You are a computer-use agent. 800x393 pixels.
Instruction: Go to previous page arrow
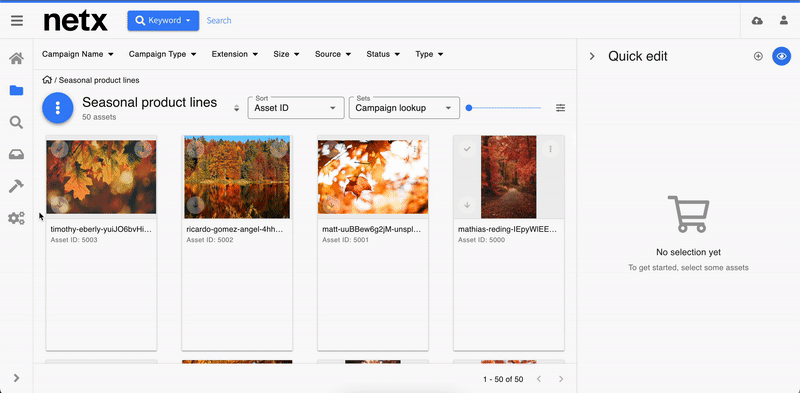pyautogui.click(x=539, y=379)
